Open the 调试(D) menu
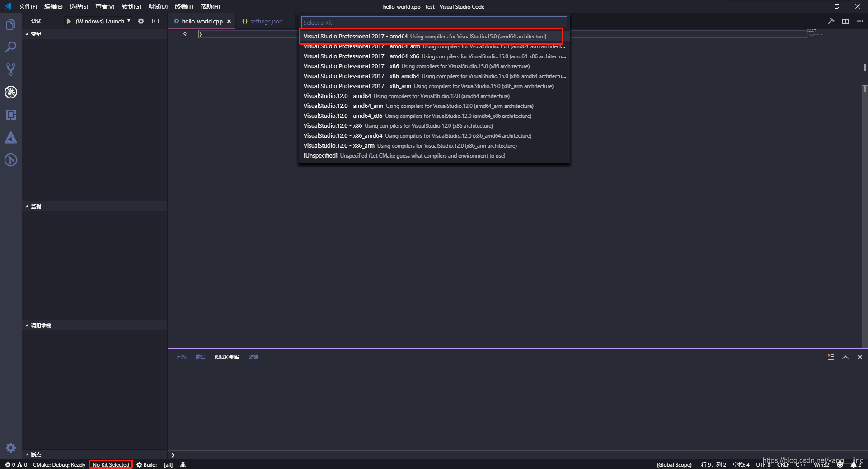Screen dimensions: 868x469 click(158, 6)
